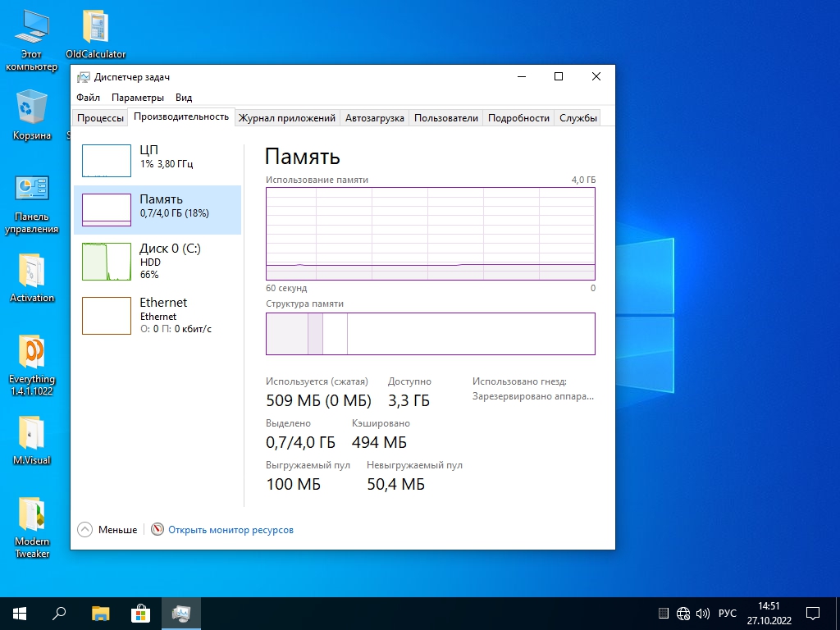This screenshot has height=630, width=840.
Task: Open the OldCalculator folder icon
Action: 96,34
